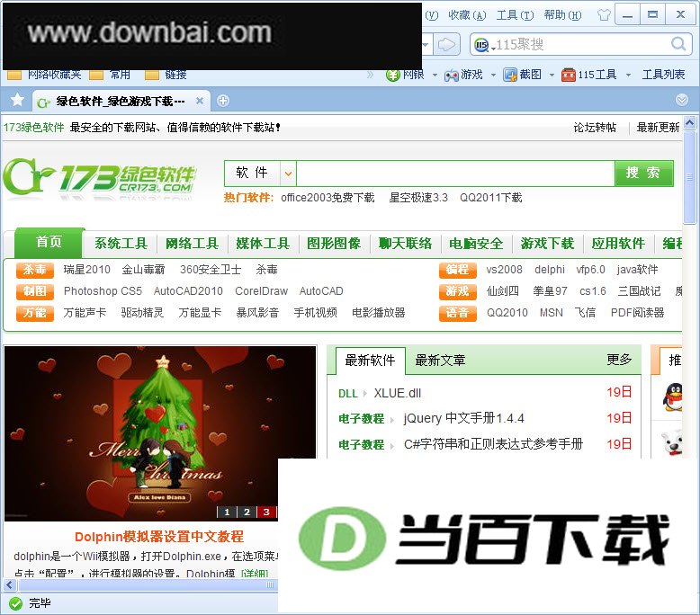Open the office2003免费下载 hot link
Image resolution: width=700 pixels, height=615 pixels.
pyautogui.click(x=328, y=198)
